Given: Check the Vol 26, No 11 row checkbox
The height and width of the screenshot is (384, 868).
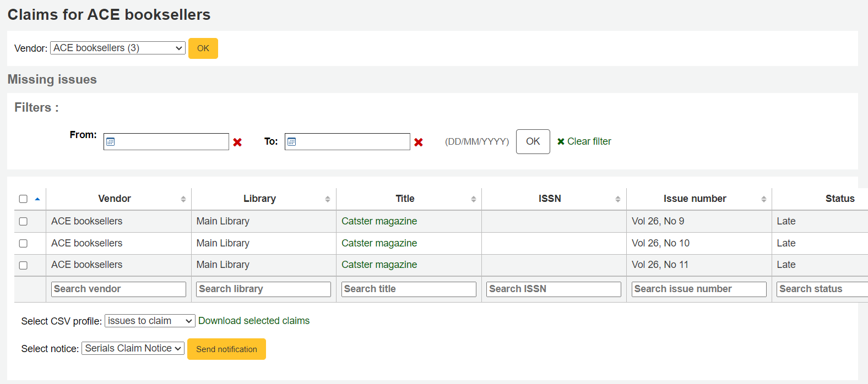Looking at the screenshot, I should (23, 265).
